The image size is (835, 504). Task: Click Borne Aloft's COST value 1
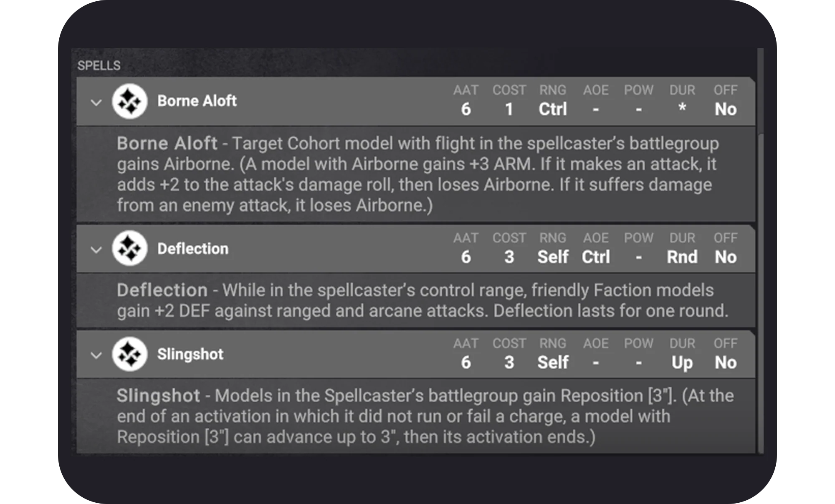click(x=509, y=109)
